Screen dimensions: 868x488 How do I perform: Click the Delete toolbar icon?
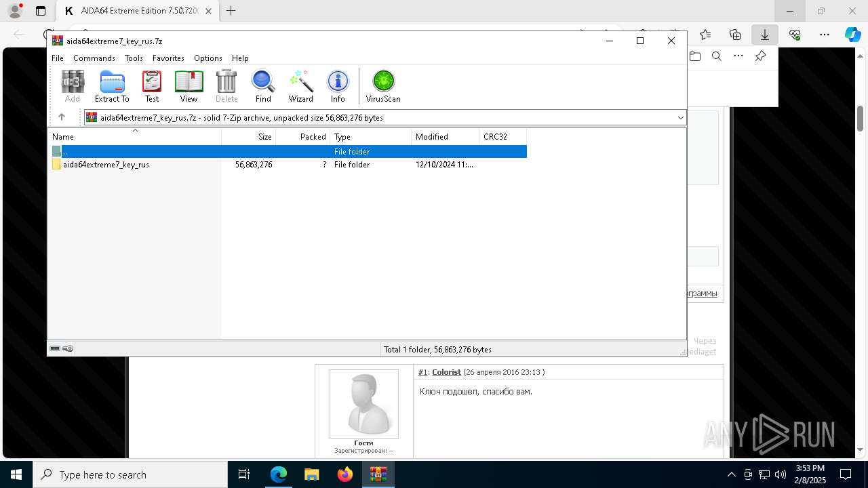pos(226,86)
